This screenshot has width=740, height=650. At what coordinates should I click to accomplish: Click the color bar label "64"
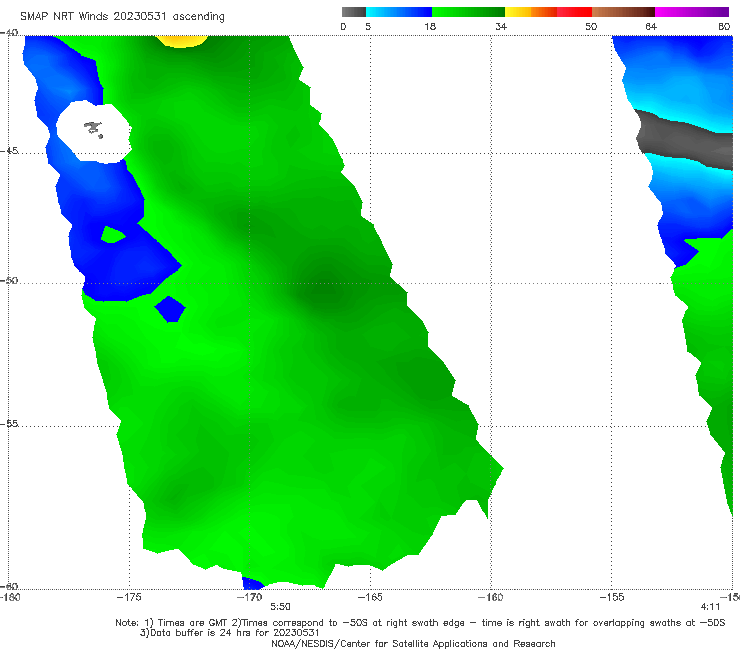pyautogui.click(x=651, y=26)
